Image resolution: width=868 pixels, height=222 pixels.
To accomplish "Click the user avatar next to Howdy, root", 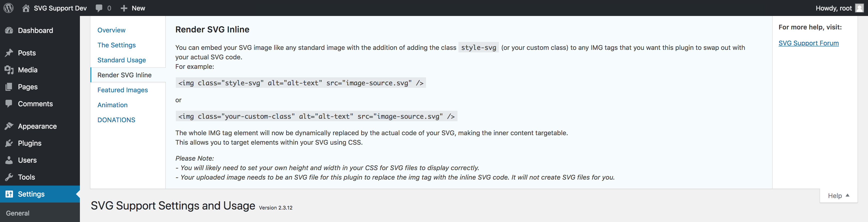I will click(859, 8).
